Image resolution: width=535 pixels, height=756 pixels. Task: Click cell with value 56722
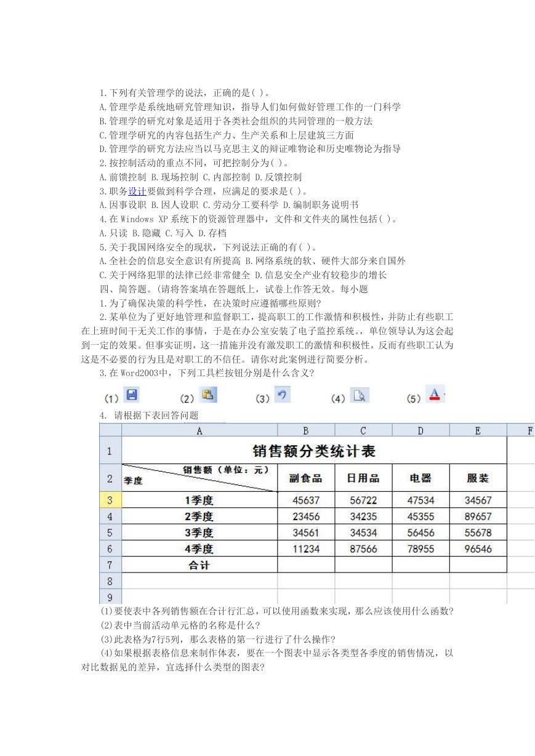[x=363, y=501]
